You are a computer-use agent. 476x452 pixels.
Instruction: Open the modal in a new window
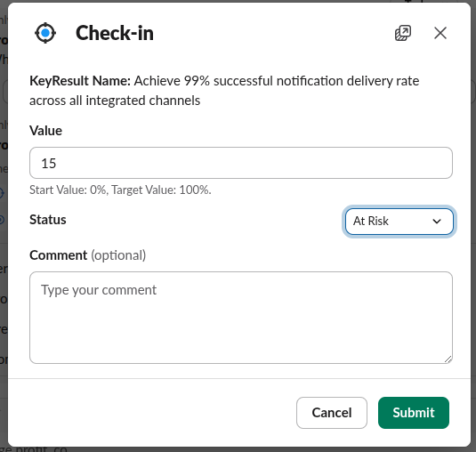[x=403, y=33]
